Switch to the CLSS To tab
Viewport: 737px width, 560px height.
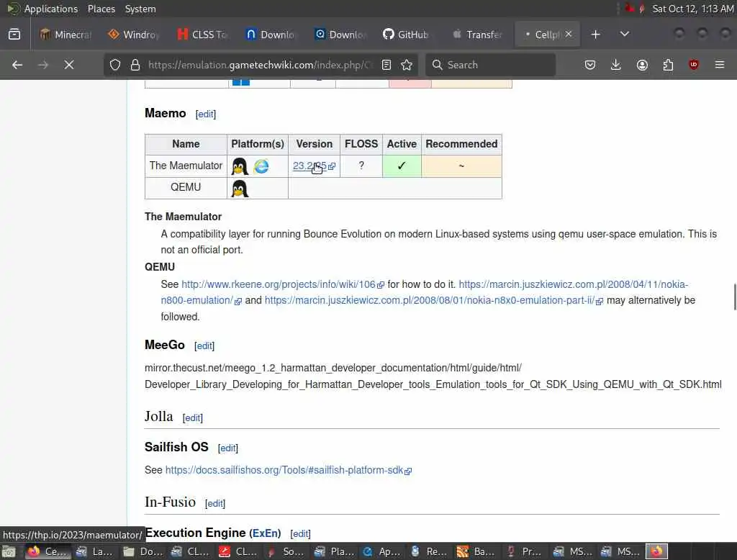202,35
